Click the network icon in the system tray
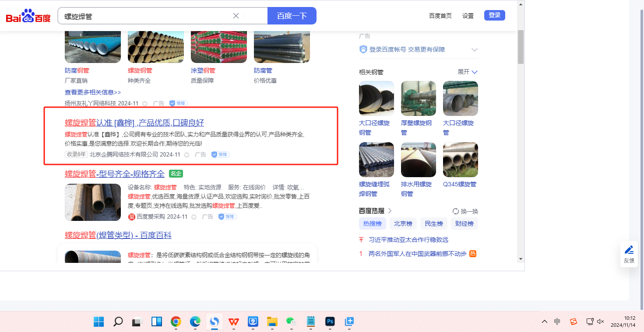 tap(590, 322)
